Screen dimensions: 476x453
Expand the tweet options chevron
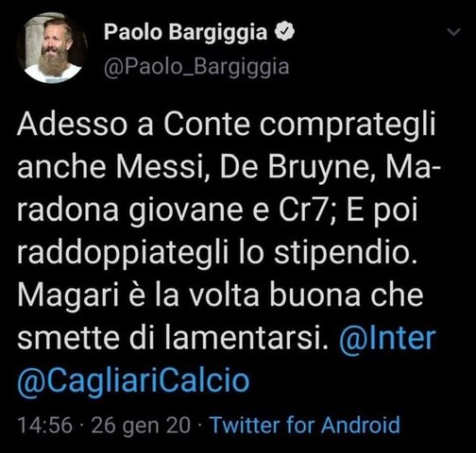[453, 32]
